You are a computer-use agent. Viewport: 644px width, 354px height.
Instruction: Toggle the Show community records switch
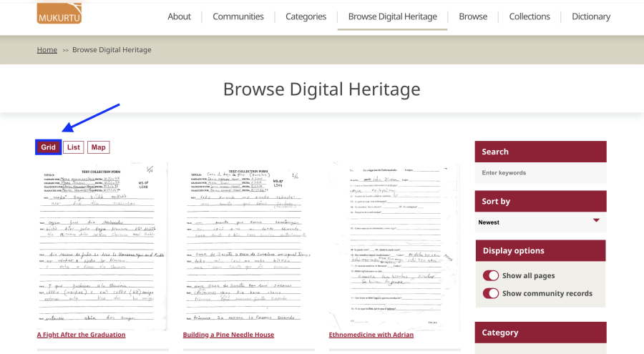[491, 293]
